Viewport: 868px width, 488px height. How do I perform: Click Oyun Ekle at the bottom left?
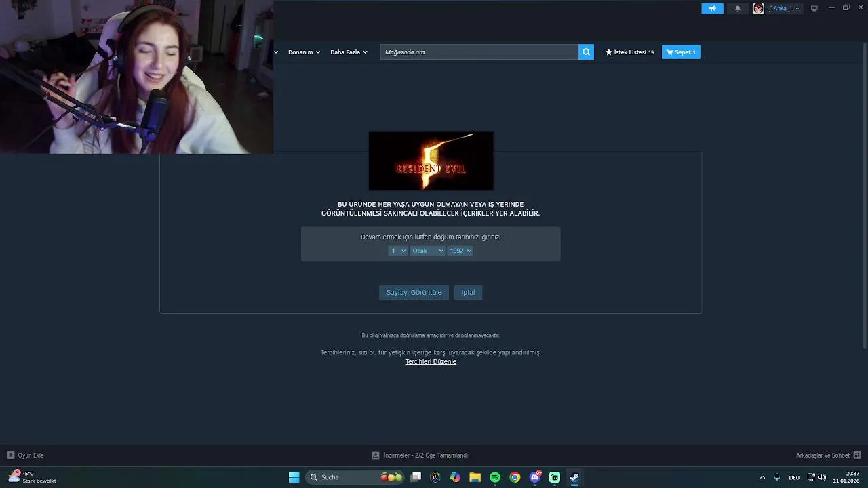point(25,455)
